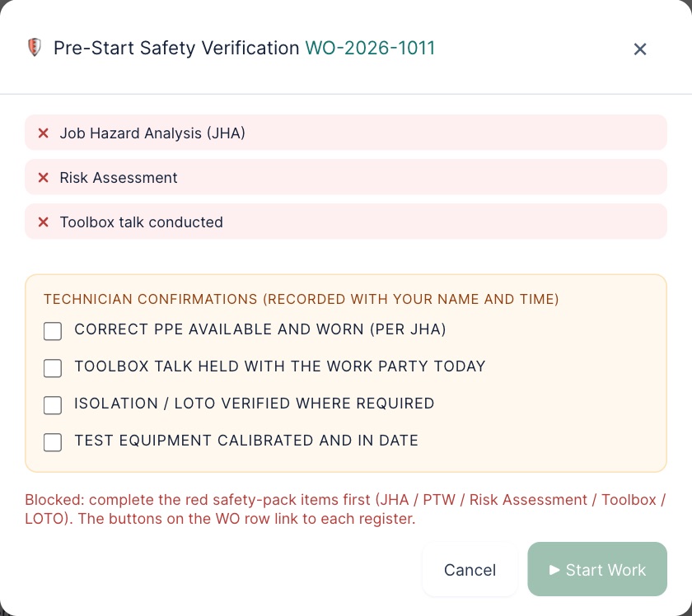Click the red X next to Toolbox talk conducted
The height and width of the screenshot is (616, 692).
[43, 222]
